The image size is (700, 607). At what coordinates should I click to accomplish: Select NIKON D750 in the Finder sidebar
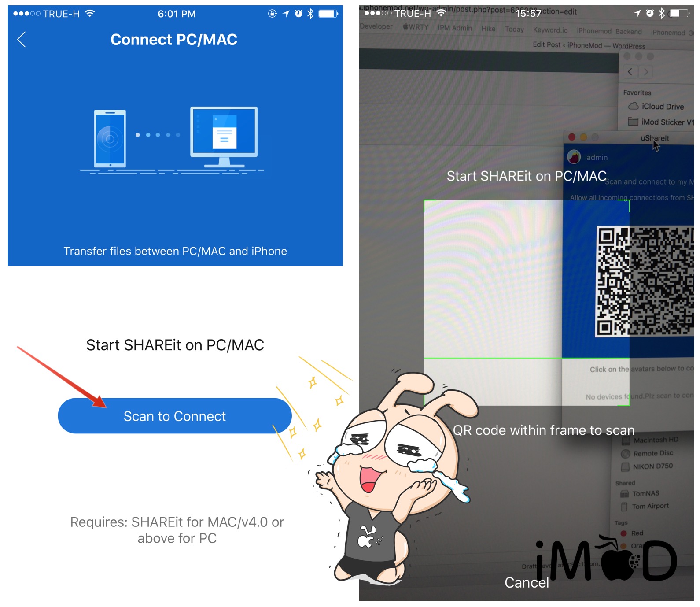652,466
